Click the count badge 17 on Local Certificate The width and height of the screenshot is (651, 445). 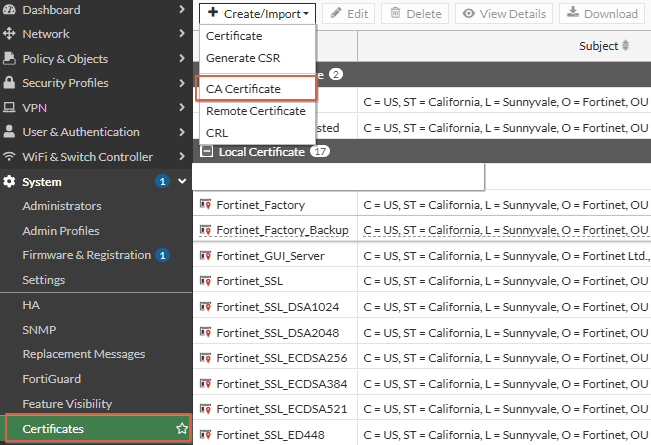(320, 152)
